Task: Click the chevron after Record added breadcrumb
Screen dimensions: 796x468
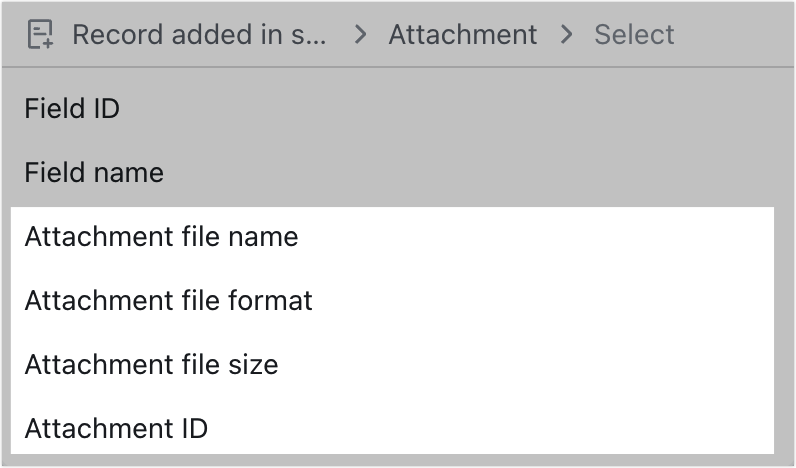Action: click(x=360, y=35)
